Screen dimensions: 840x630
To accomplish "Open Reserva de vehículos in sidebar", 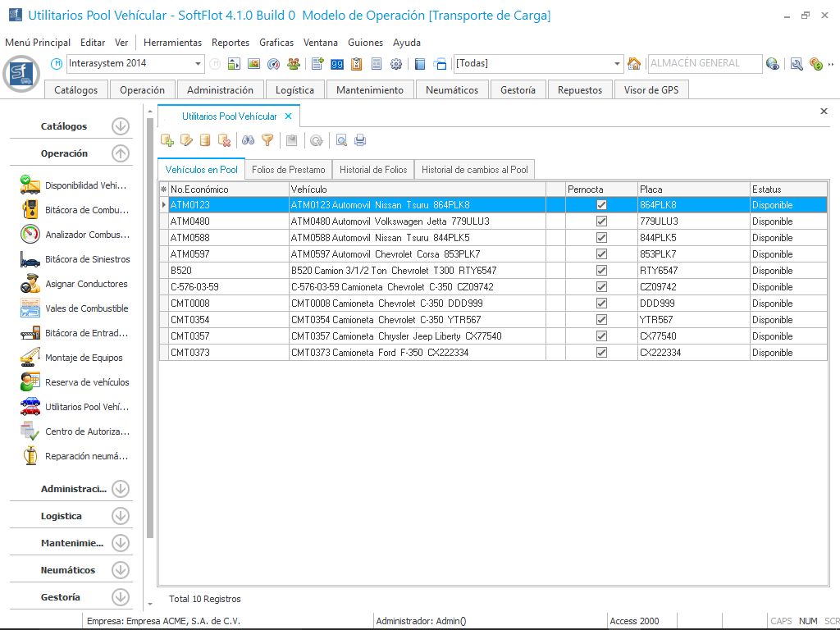I will pos(87,382).
